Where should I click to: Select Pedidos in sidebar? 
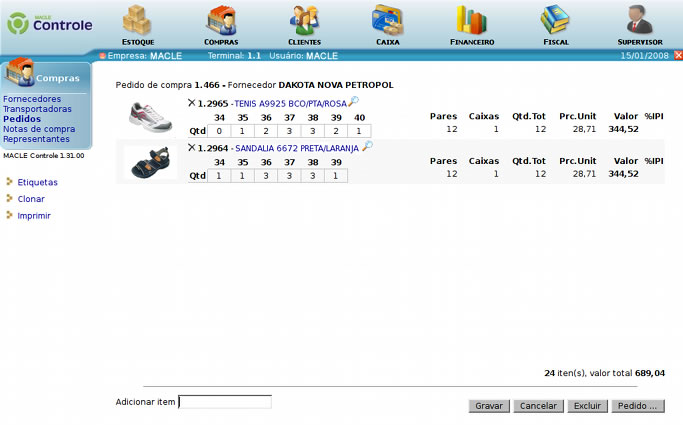click(x=22, y=119)
